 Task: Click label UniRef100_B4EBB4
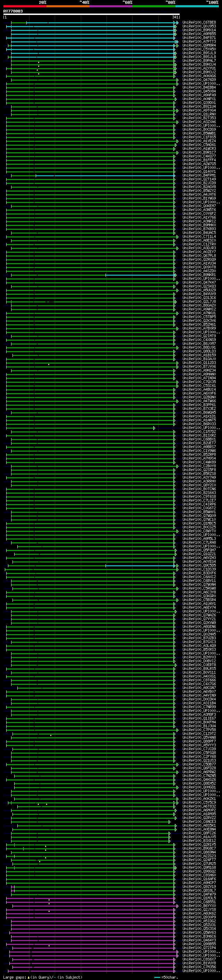(x=199, y=88)
